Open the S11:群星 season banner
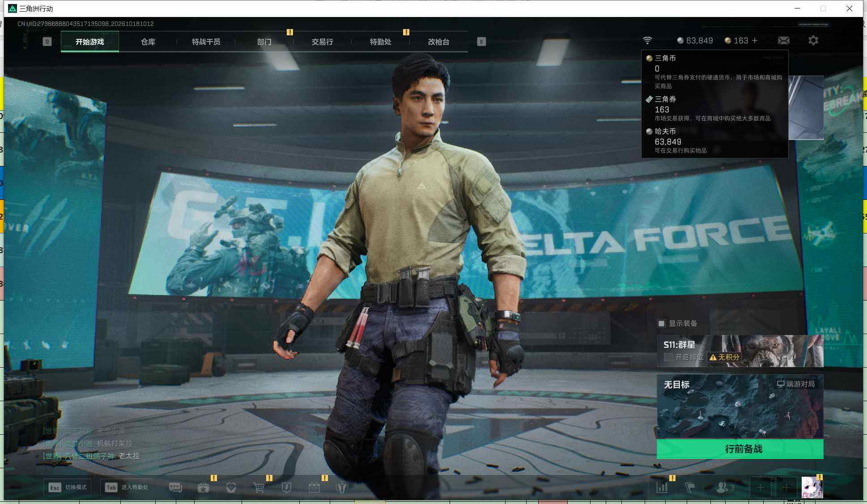This screenshot has height=504, width=867. coord(740,351)
